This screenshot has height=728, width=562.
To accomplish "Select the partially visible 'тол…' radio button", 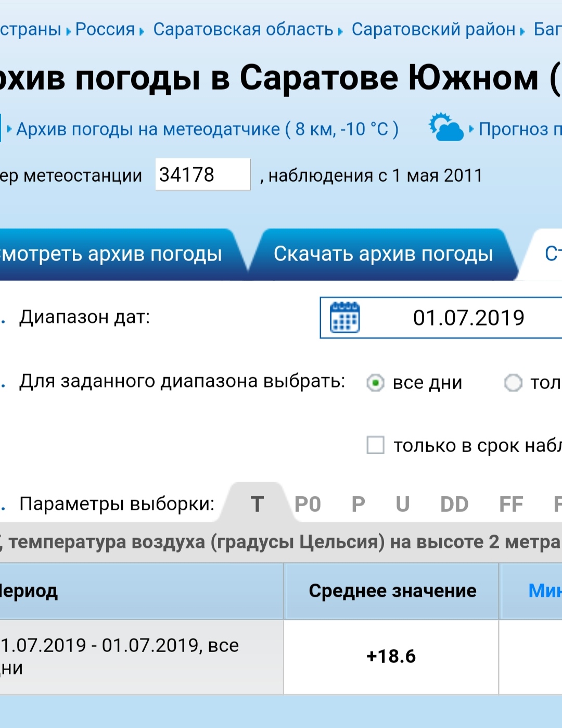I will click(x=513, y=383).
